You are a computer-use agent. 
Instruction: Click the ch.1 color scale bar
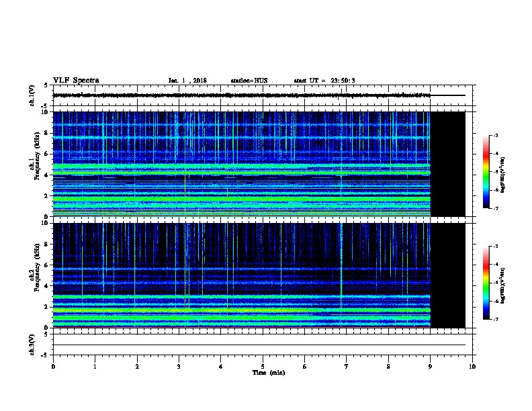click(x=486, y=172)
